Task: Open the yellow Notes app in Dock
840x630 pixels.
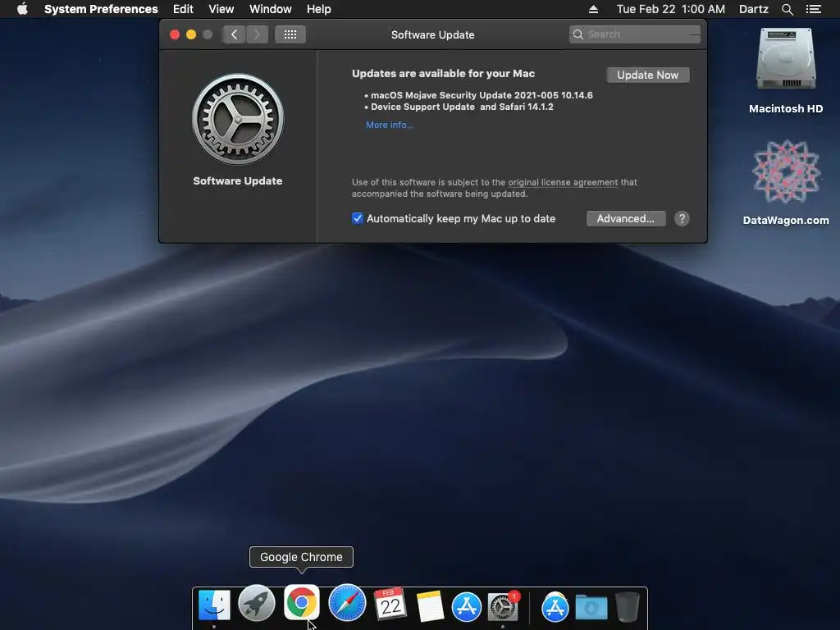Action: point(430,606)
